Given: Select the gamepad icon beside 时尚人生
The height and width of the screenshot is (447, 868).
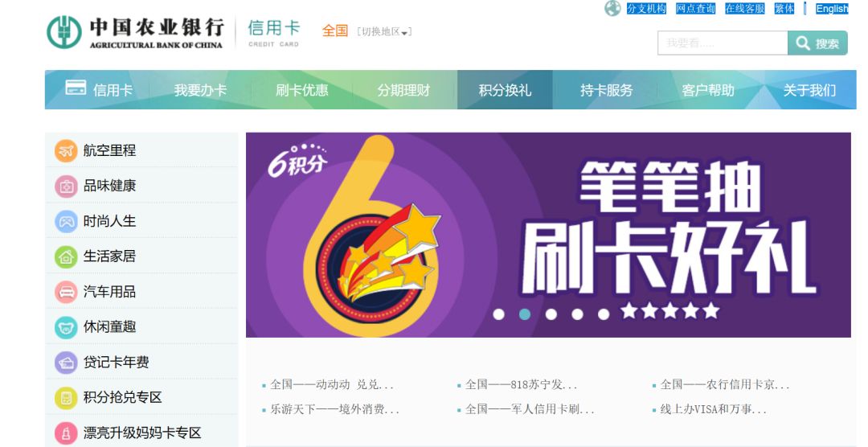Looking at the screenshot, I should pos(66,222).
